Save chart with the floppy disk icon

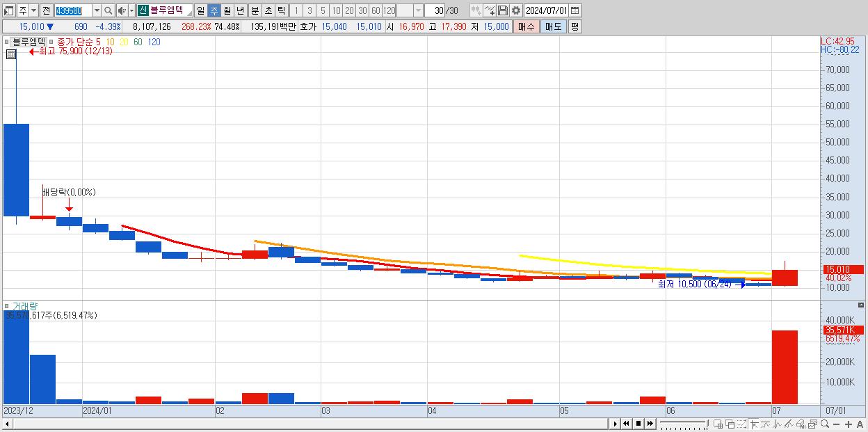(503, 10)
